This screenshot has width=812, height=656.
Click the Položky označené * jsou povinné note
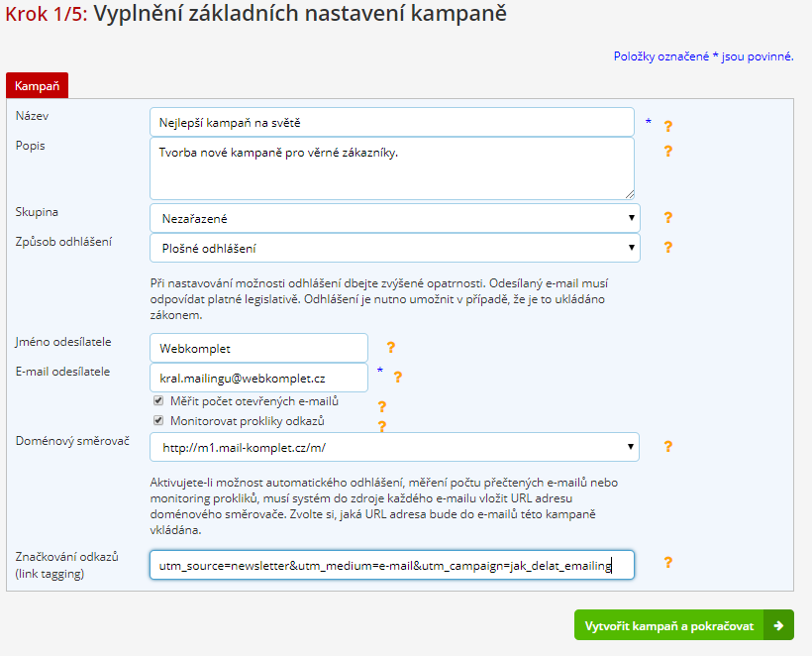703,56
